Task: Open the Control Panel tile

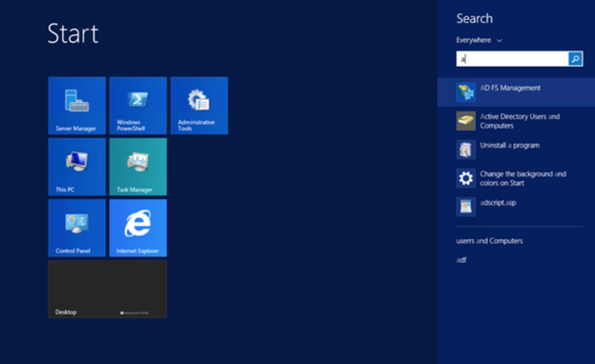Action: click(77, 228)
